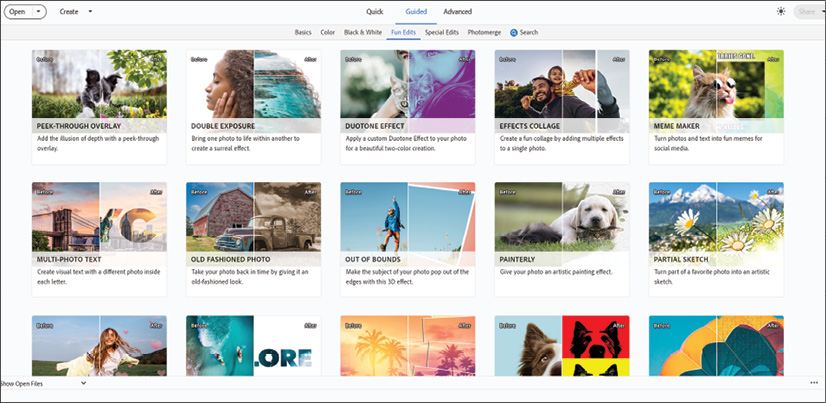Image resolution: width=826 pixels, height=403 pixels.
Task: Open the Create dropdown arrow
Action: click(90, 12)
